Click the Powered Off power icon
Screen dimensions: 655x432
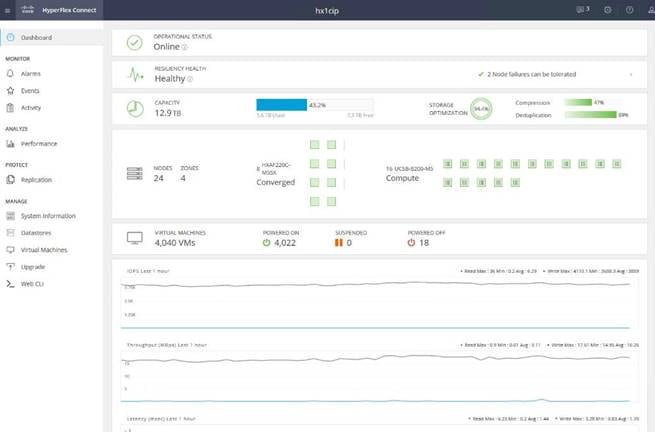411,243
